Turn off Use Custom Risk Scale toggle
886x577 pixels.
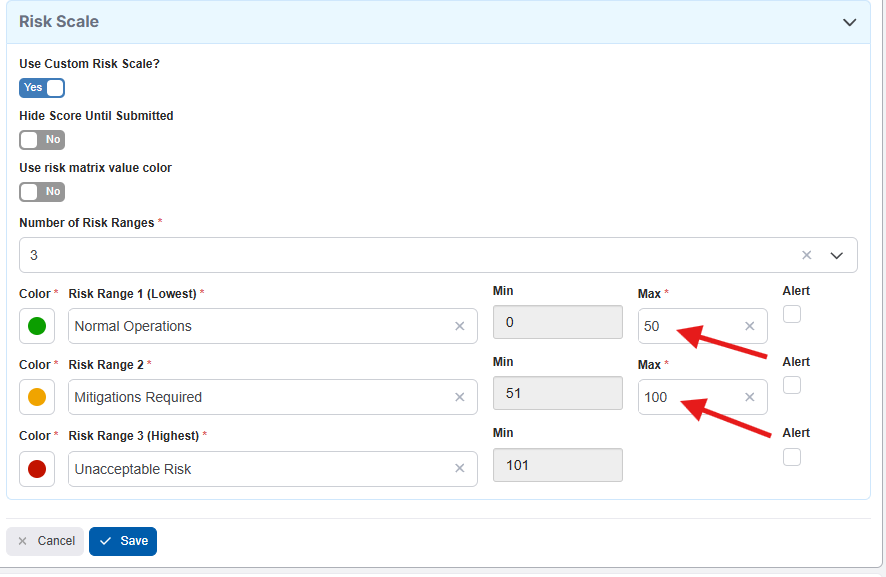(42, 88)
